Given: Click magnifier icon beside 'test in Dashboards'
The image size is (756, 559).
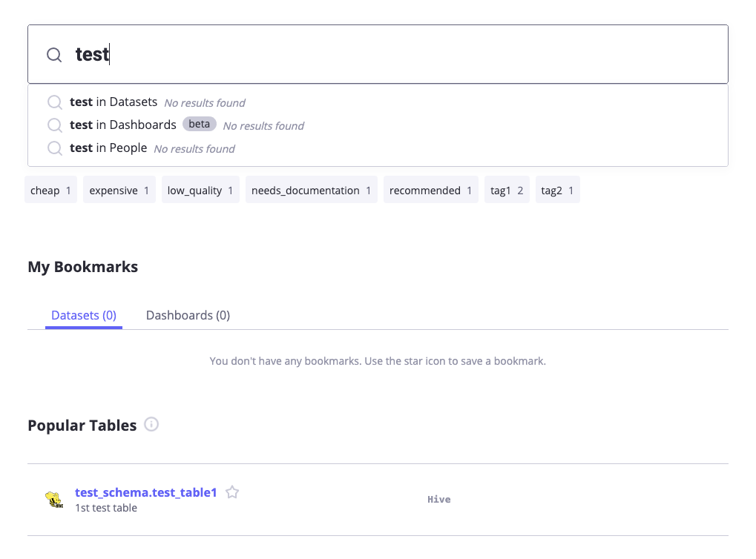Looking at the screenshot, I should tap(55, 125).
